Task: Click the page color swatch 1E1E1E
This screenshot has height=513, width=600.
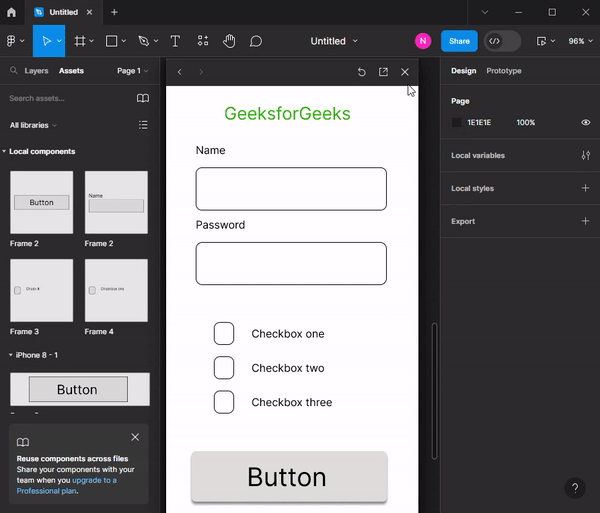Action: pyautogui.click(x=457, y=122)
